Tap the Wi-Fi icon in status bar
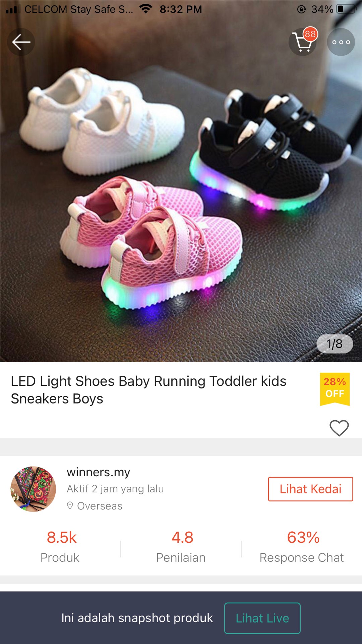 point(146,9)
